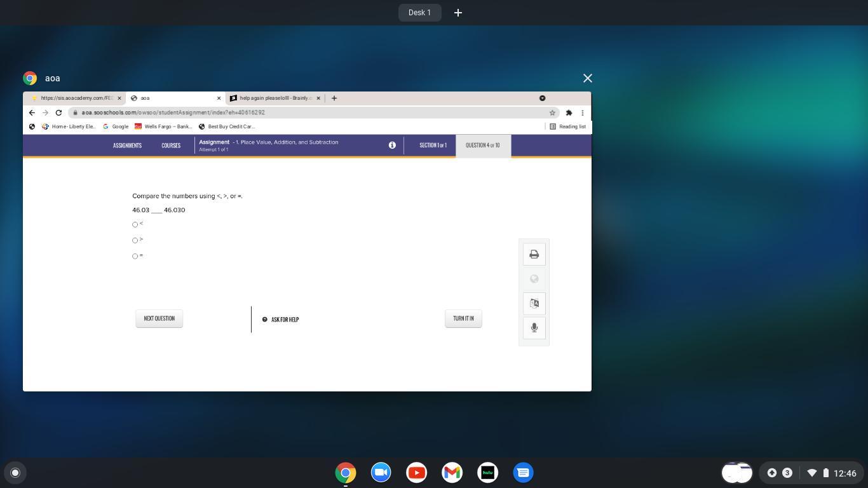
Task: Click the notification count badge '3'
Action: coord(787,473)
